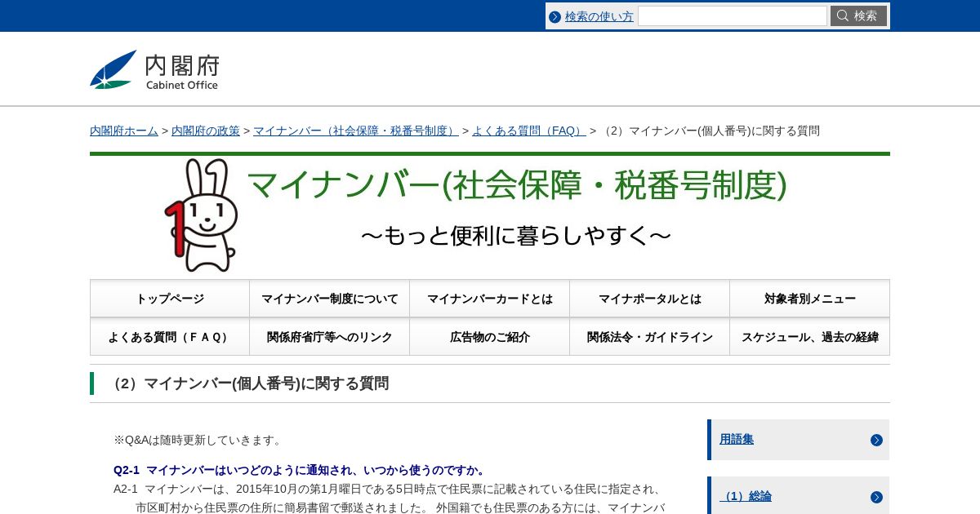Viewport: 980px width, 514px height.
Task: Open 内閣府の政策 breadcrumb link
Action: (206, 131)
